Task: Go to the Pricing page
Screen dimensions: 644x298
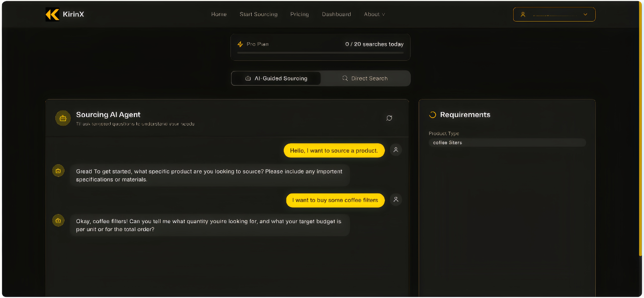Action: [x=299, y=14]
